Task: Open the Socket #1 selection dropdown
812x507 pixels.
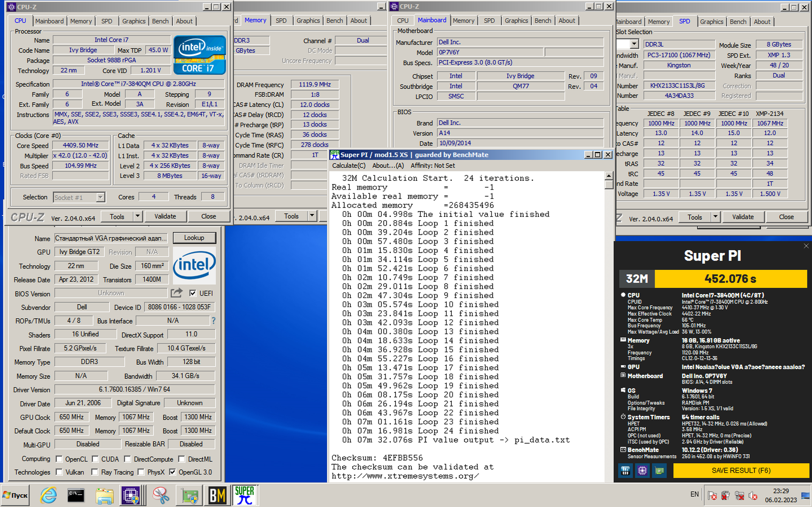Action: tap(101, 197)
